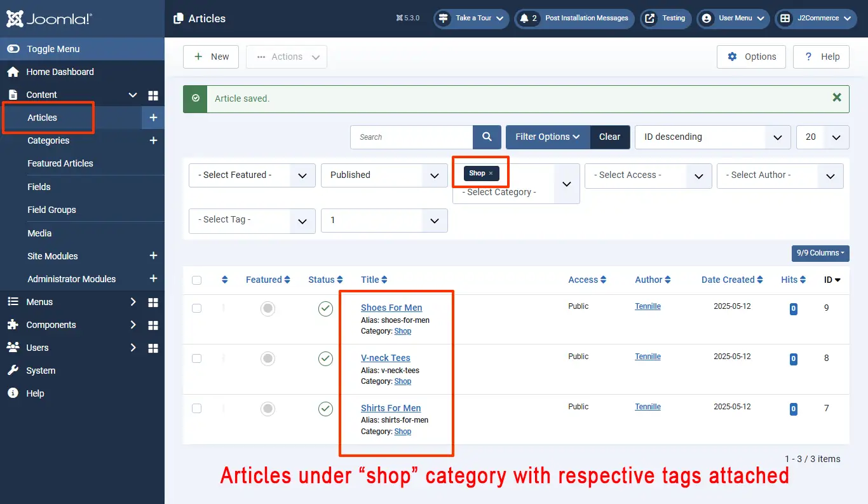Open the Testing site link
Screen dimensions: 868x504
tap(665, 18)
